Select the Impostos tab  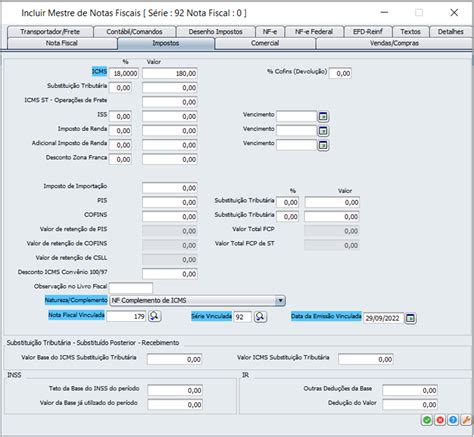(x=166, y=43)
